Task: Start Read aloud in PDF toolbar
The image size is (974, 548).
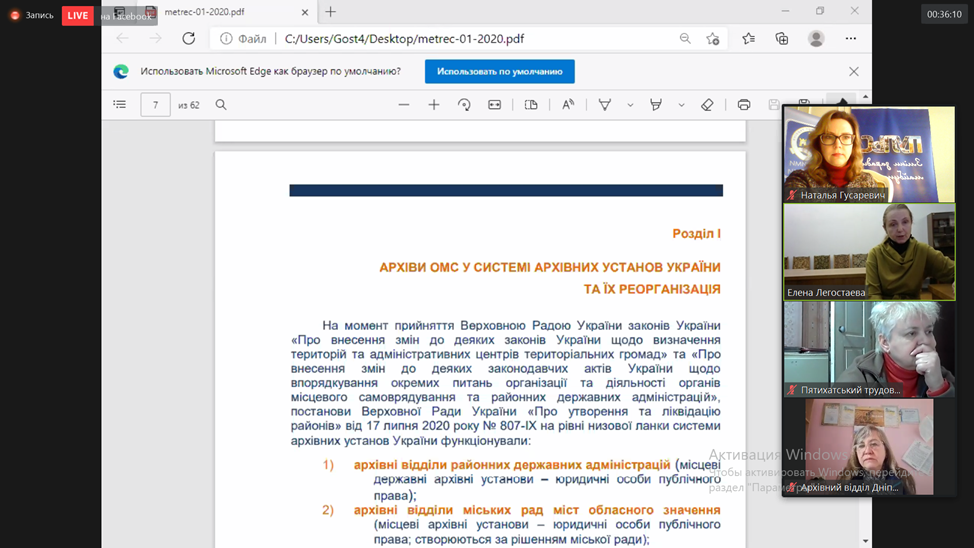Action: (568, 105)
